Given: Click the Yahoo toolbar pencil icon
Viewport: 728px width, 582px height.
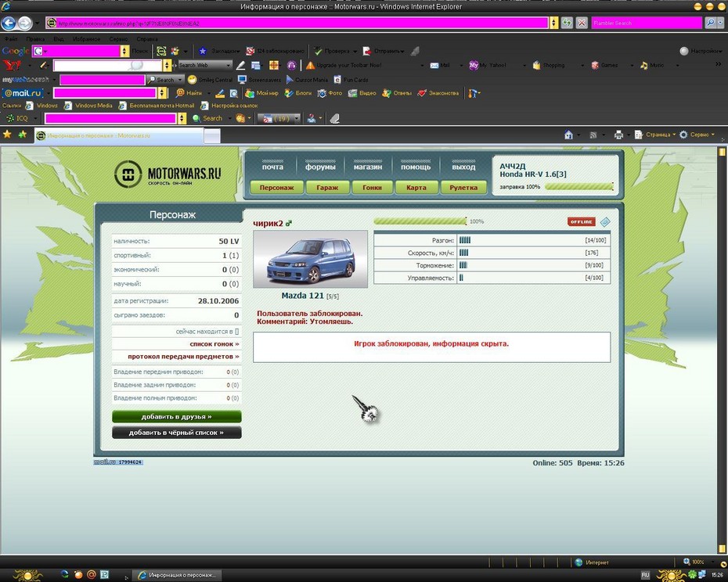Looking at the screenshot, I should coord(43,66).
